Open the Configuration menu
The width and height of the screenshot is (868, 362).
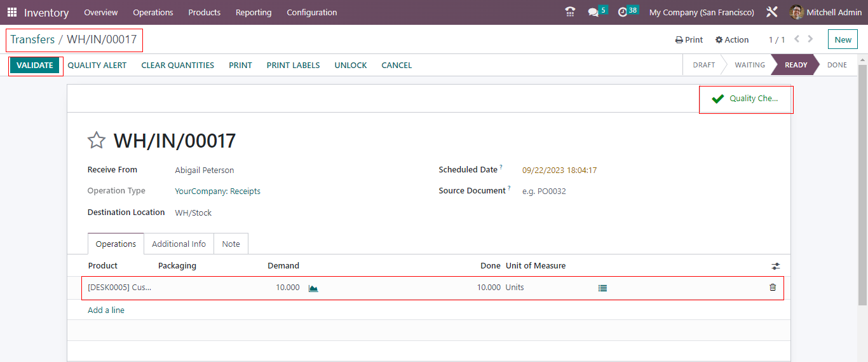click(x=311, y=13)
